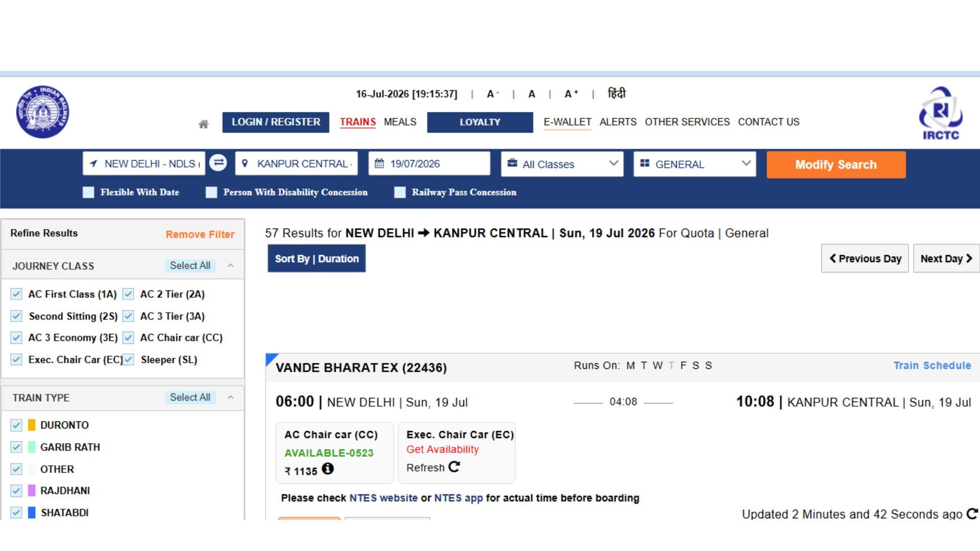Screen dimensions: 980x551
Task: Enable Person With Disability Concession
Action: coord(211,192)
